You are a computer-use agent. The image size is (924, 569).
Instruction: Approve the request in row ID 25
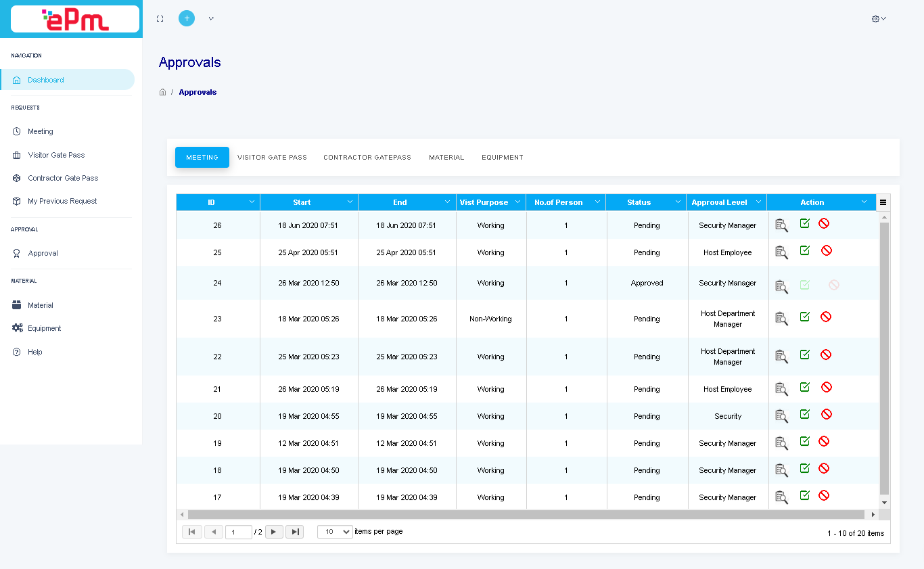[x=805, y=250]
